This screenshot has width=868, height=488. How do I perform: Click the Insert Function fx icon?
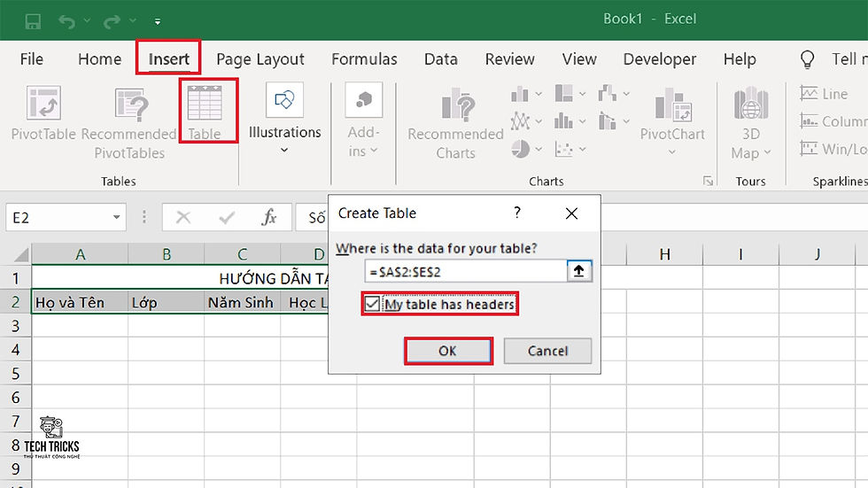(x=269, y=218)
